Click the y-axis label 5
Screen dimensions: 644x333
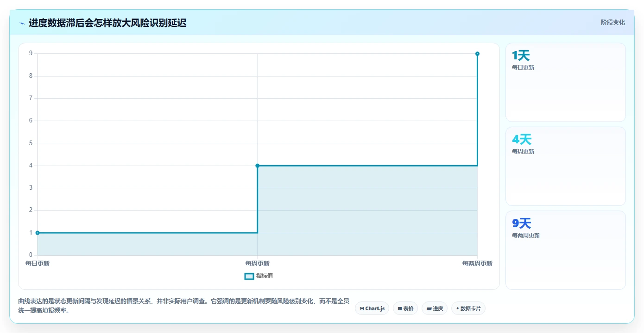point(31,143)
